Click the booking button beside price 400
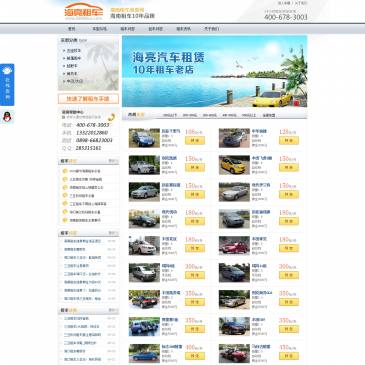This screenshot has height=365, width=365. [x=195, y=356]
